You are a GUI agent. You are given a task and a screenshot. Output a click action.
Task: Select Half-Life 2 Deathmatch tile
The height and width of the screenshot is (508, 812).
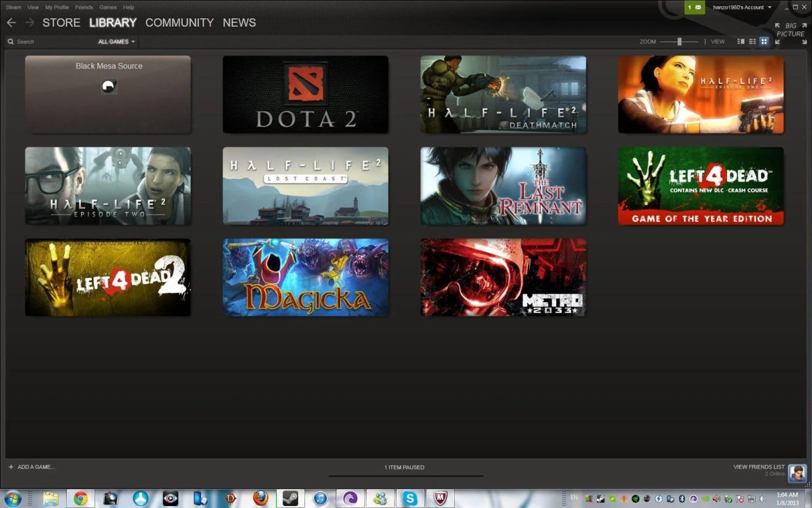coord(503,95)
